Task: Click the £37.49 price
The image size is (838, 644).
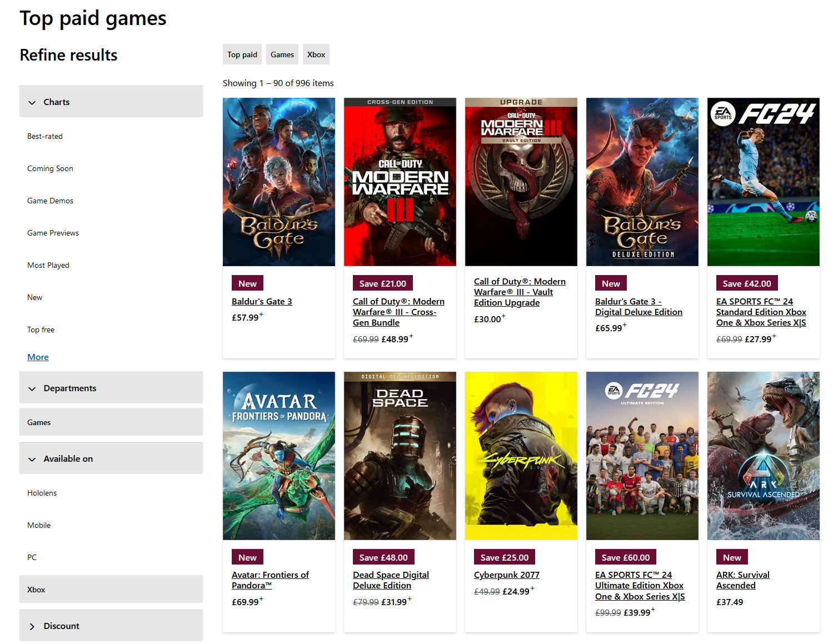Action: (730, 602)
